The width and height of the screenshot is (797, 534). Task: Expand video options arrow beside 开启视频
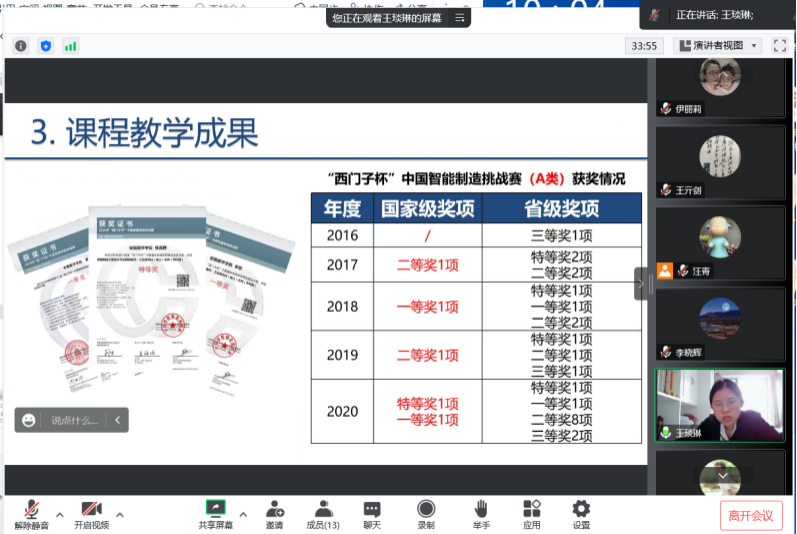[120, 515]
